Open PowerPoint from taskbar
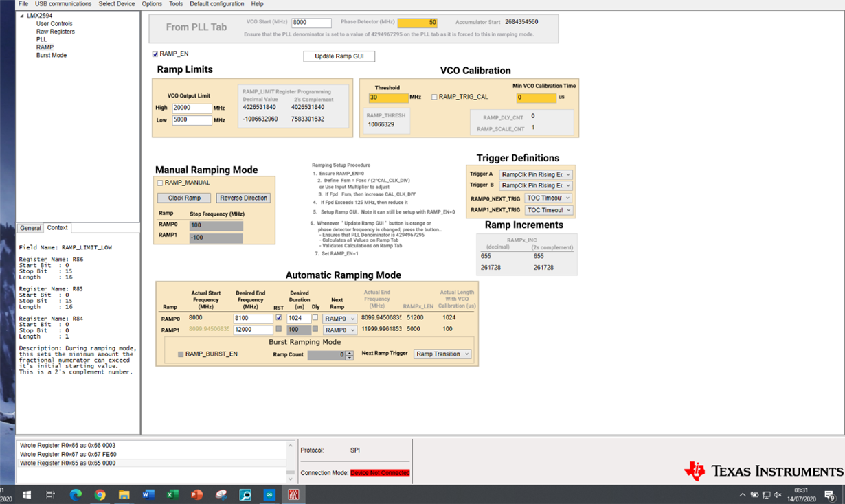This screenshot has width=845, height=504. click(196, 494)
